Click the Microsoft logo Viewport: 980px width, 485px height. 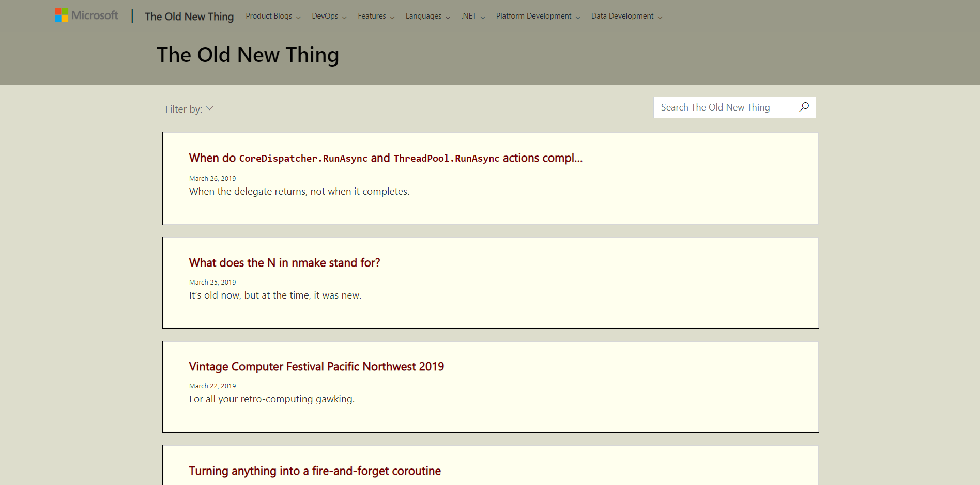click(86, 15)
